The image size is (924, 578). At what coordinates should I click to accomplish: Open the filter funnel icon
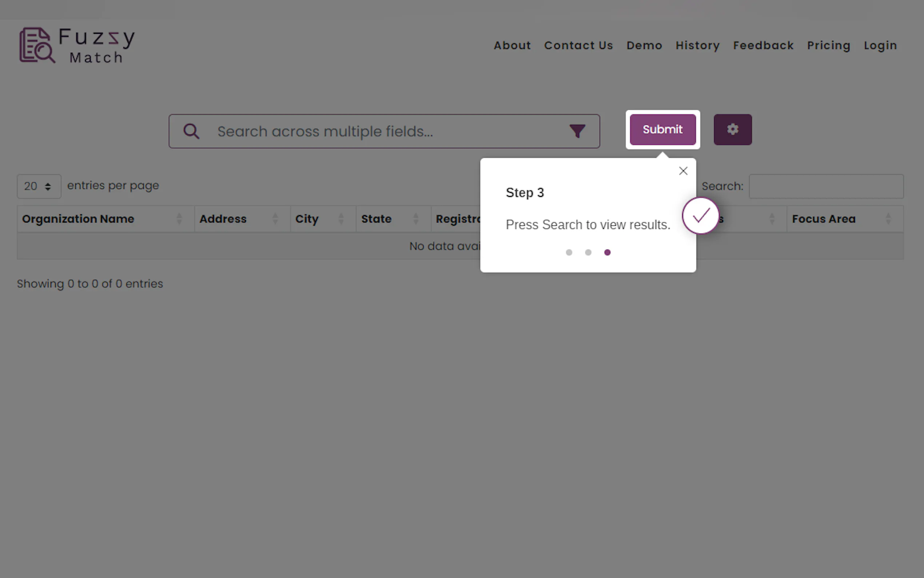pyautogui.click(x=577, y=131)
